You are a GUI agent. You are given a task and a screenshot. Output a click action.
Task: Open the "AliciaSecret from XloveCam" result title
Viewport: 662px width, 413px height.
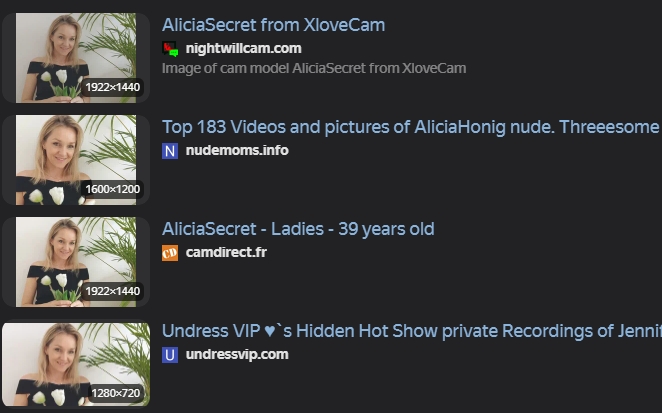click(x=274, y=25)
